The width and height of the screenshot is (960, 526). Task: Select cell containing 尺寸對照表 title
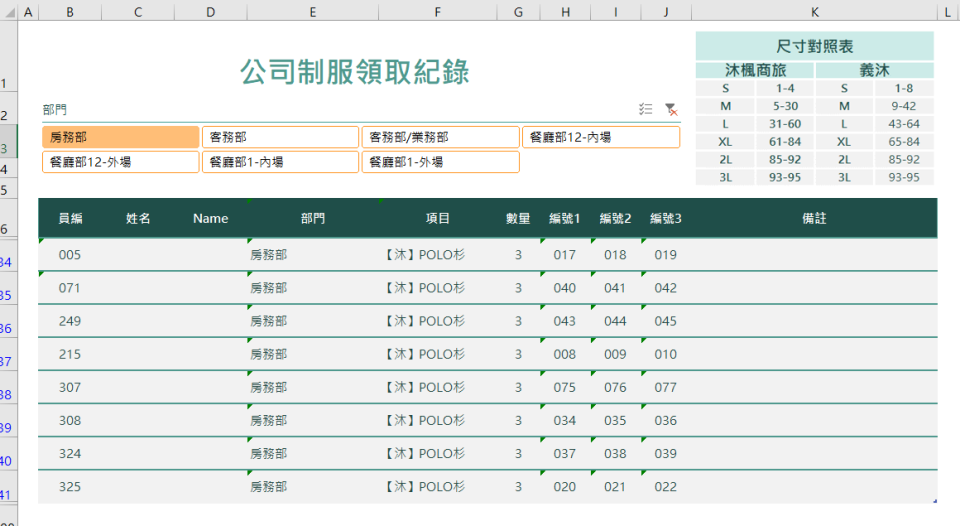coord(814,46)
